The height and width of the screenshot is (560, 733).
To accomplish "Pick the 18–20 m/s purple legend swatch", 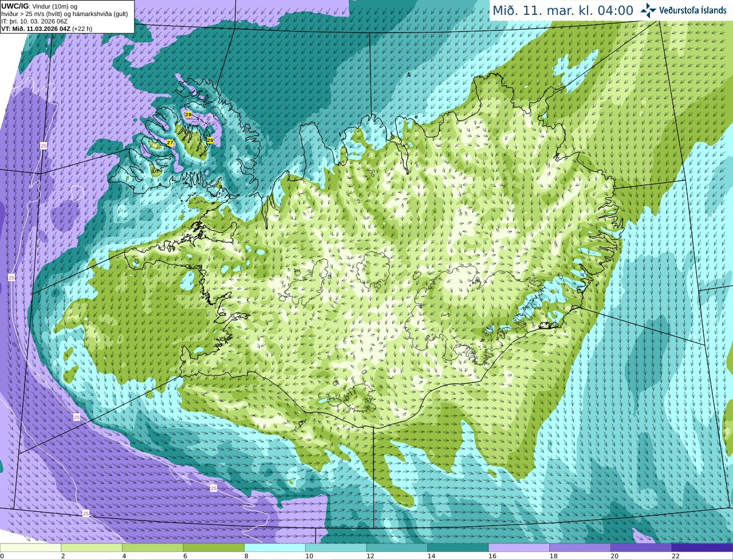I will tap(580, 548).
